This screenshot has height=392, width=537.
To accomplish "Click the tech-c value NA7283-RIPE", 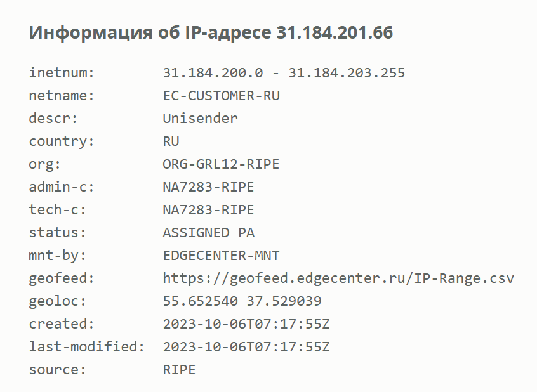I will coord(209,209).
